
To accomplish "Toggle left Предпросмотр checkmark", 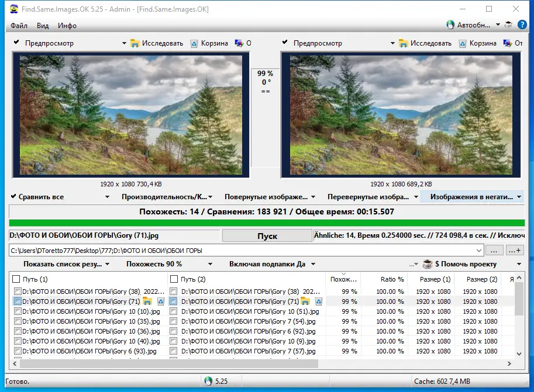I will 16,43.
